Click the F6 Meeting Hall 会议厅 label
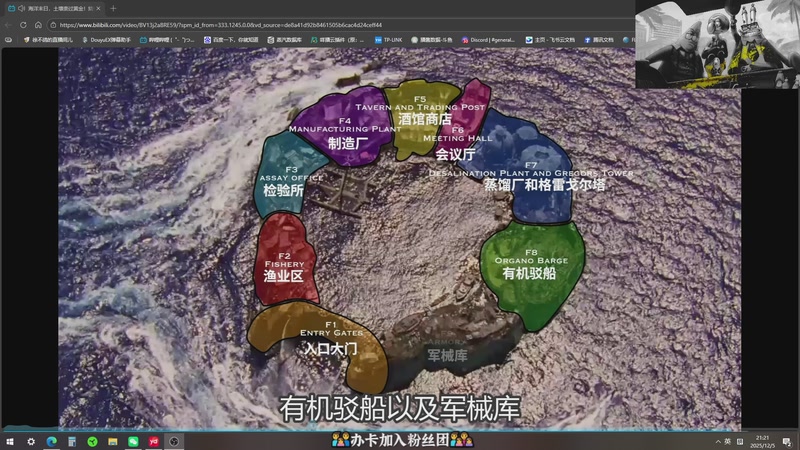 point(457,143)
